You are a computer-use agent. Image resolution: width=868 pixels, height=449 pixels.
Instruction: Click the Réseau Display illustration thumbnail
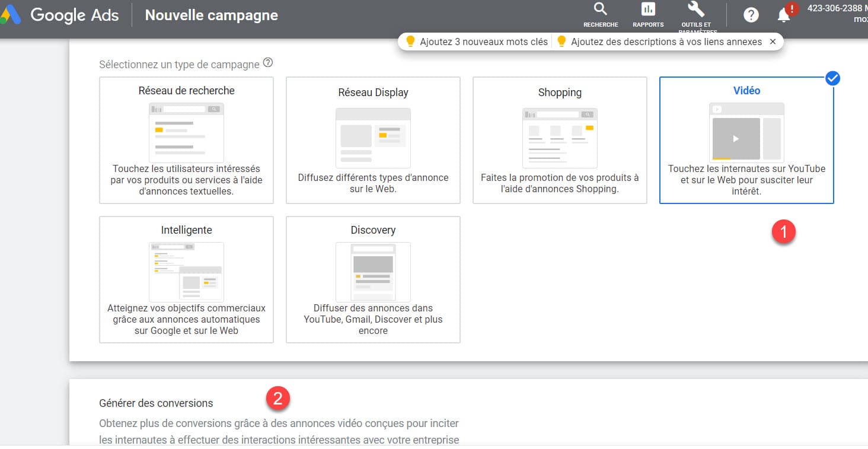click(373, 138)
